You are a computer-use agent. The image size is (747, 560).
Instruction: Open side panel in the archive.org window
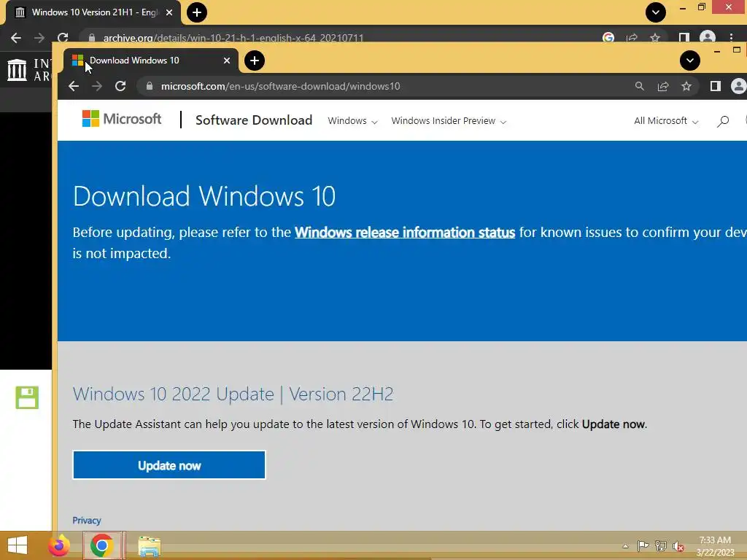684,37
